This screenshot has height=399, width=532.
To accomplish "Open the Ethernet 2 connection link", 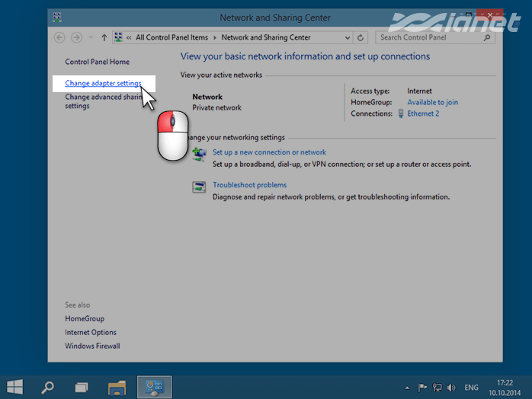I will [x=423, y=113].
